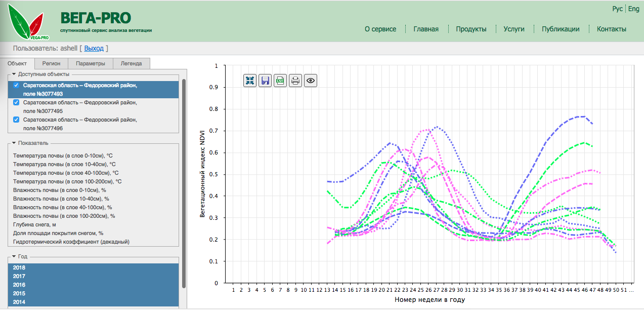
Task: Collapse the Год section
Action: tap(14, 256)
